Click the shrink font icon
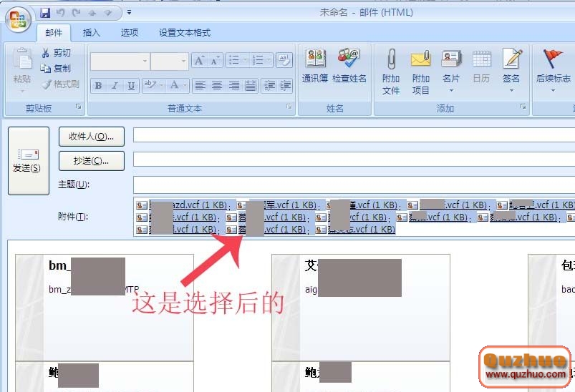 click(x=215, y=61)
